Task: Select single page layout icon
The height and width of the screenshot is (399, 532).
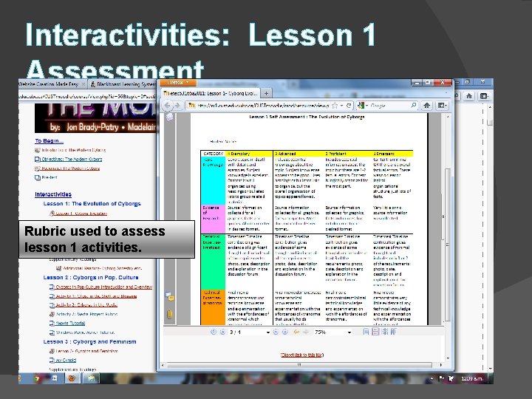Action: pos(366,332)
